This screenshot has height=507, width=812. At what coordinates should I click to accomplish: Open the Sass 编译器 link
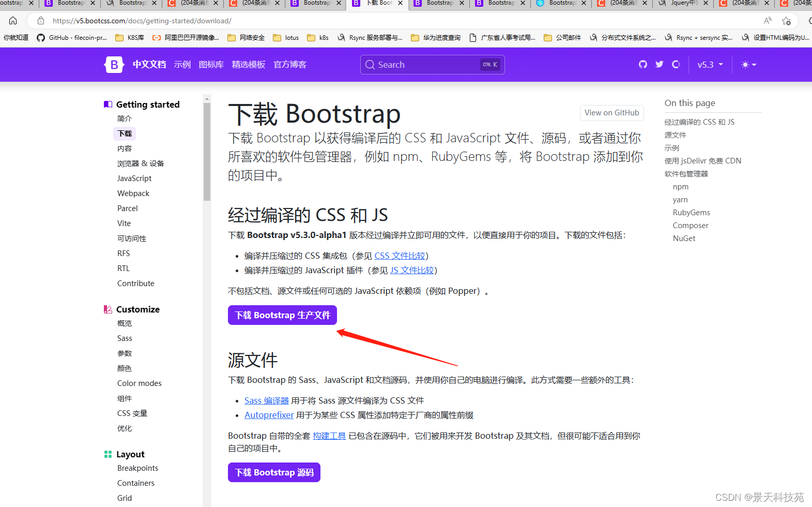[x=267, y=400]
